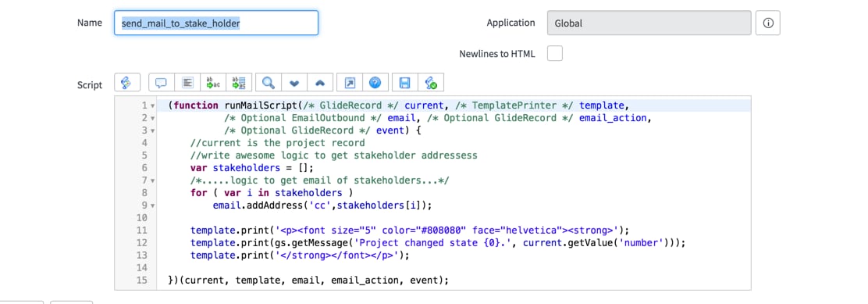868x304 pixels.
Task: Click 'runMailScript' function name on line 1
Action: point(261,106)
